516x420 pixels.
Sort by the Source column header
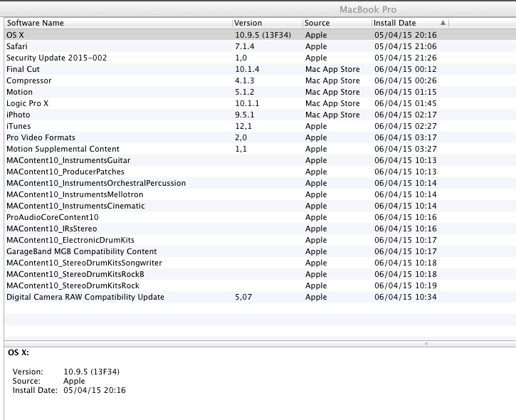[x=337, y=23]
